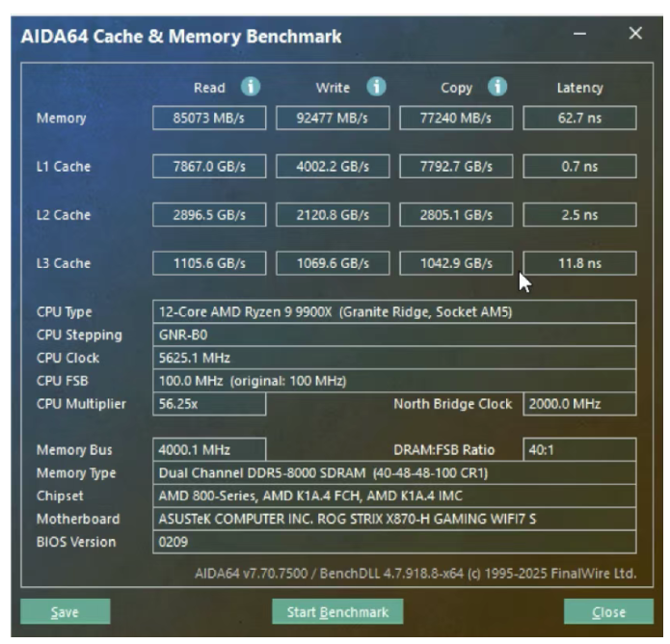The image size is (670, 644).
Task: Click the L2 Cache row label
Action: (64, 215)
